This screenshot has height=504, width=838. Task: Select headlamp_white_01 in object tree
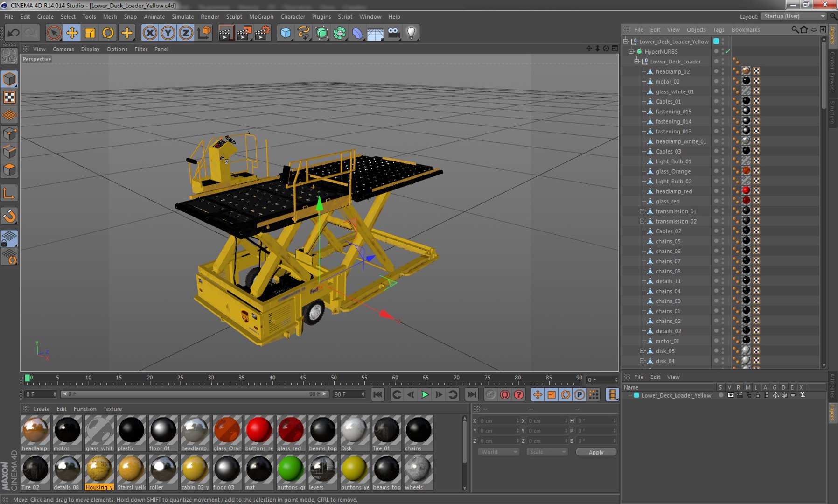point(681,141)
